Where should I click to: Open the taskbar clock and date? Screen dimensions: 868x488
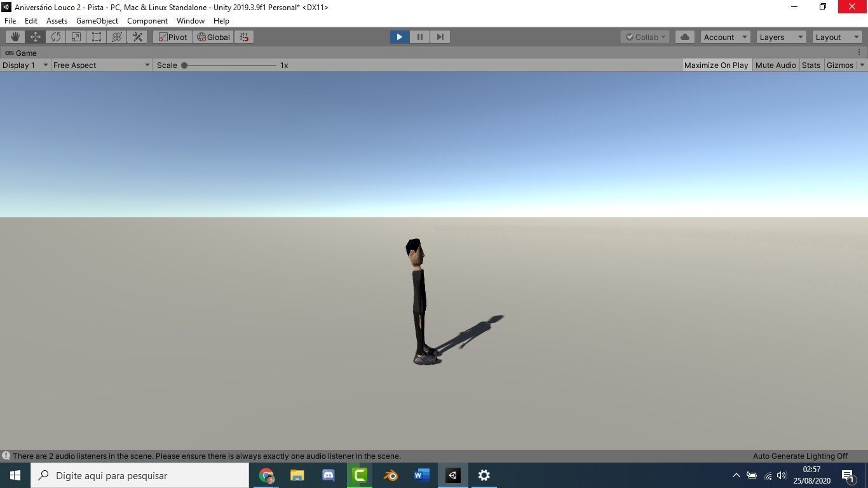pyautogui.click(x=811, y=475)
